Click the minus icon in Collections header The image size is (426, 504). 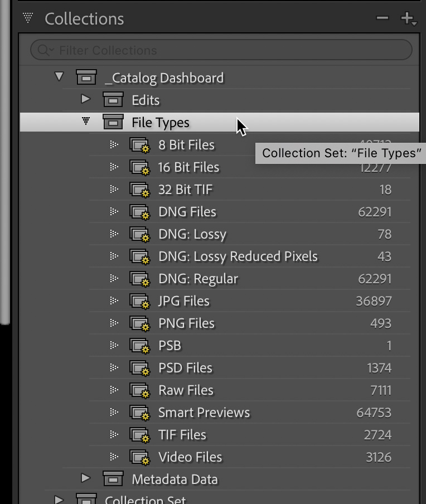click(x=382, y=18)
